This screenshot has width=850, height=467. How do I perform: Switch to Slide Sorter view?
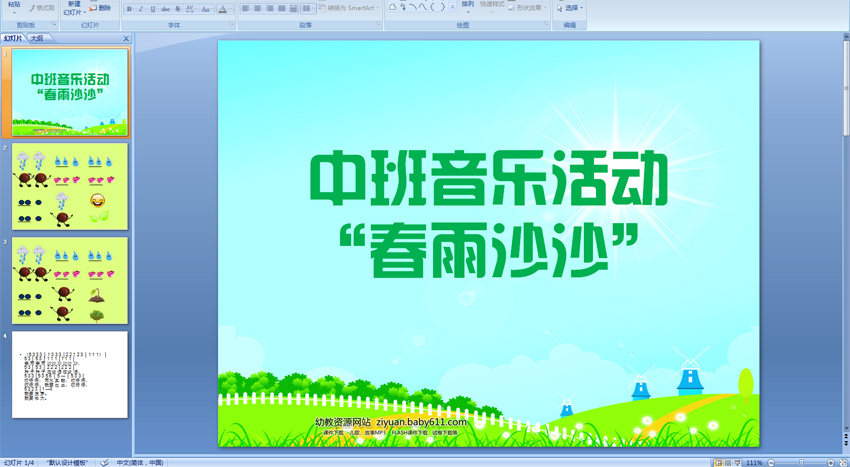click(x=728, y=463)
